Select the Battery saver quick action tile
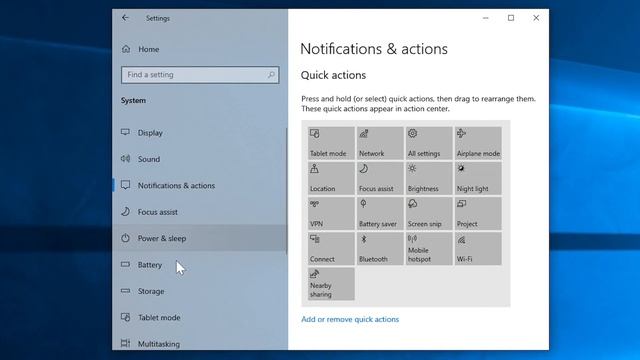The width and height of the screenshot is (640, 360). (380, 213)
